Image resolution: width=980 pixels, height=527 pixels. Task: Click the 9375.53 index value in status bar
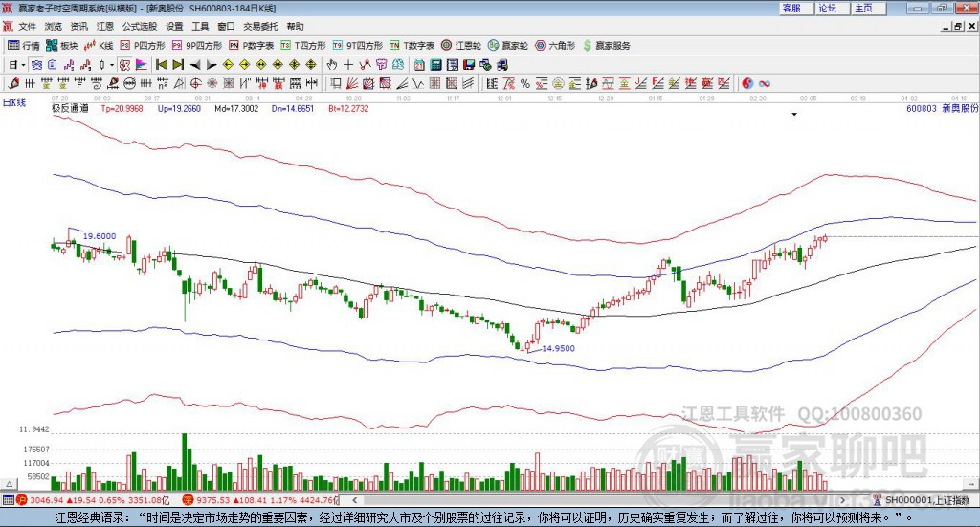coord(213,500)
